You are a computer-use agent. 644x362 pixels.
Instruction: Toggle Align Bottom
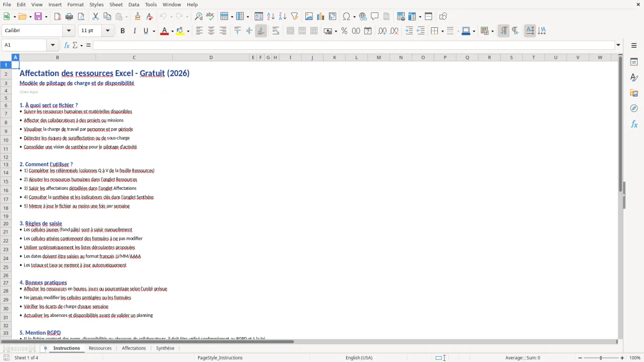261,31
